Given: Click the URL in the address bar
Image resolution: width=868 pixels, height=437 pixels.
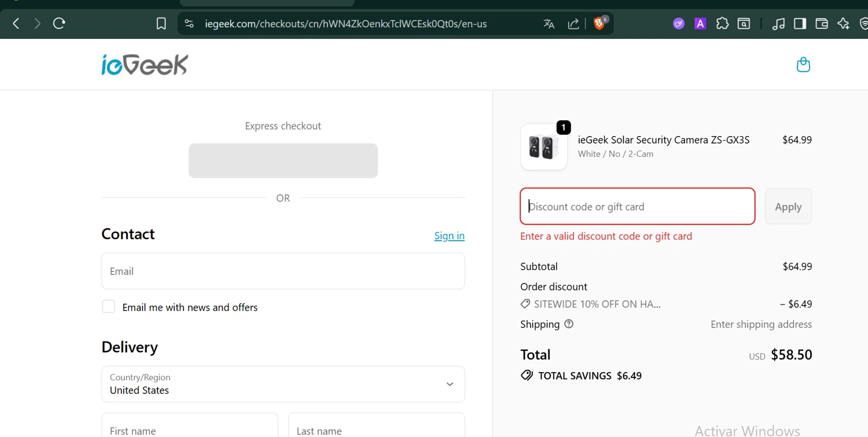Looking at the screenshot, I should coord(346,24).
